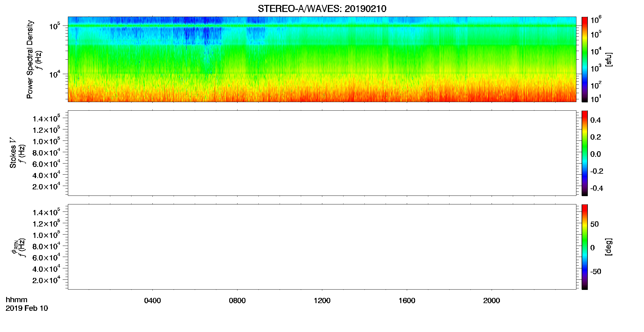Click the 0400 time axis label
Screen dimensions: 644x332
pos(152,301)
